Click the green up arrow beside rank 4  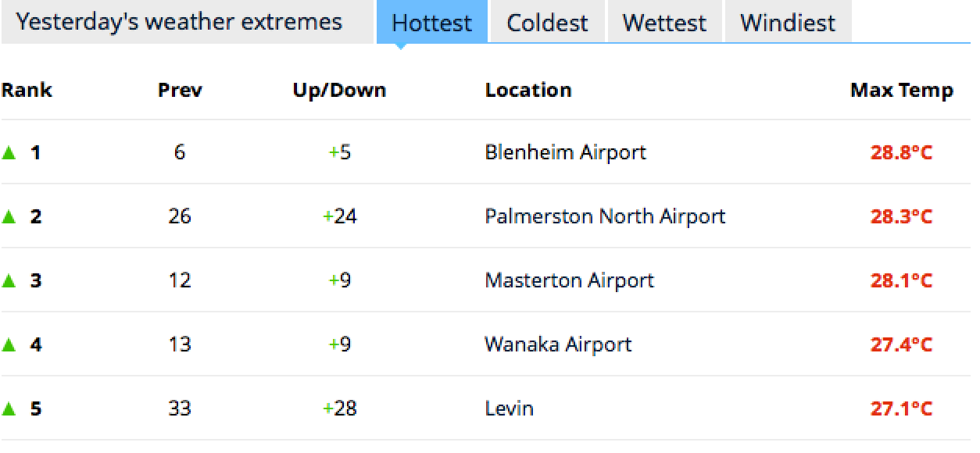coord(9,344)
